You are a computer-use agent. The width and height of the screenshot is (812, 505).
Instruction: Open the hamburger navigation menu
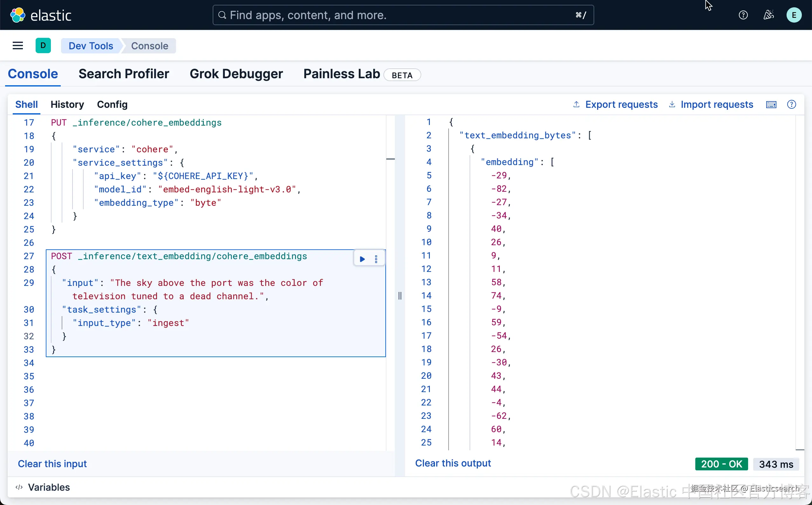point(18,46)
